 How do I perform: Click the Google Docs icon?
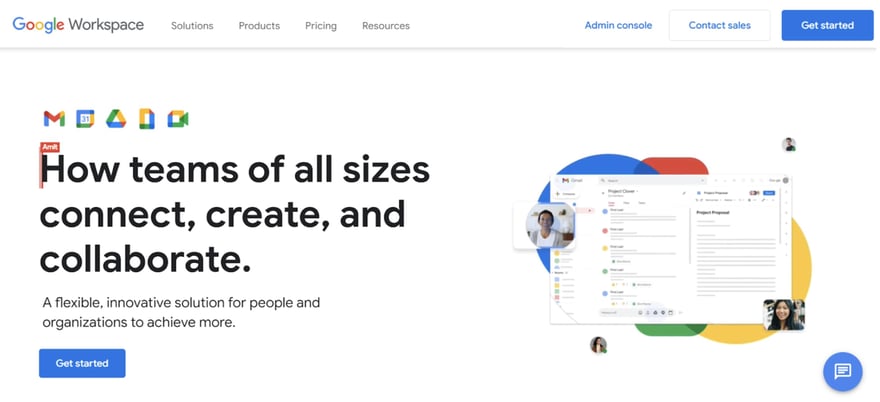pyautogui.click(x=147, y=119)
